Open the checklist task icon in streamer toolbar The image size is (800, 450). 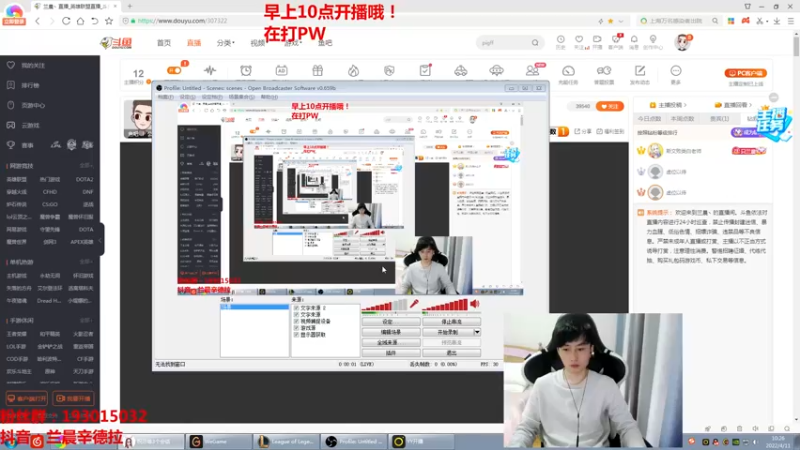click(425, 70)
